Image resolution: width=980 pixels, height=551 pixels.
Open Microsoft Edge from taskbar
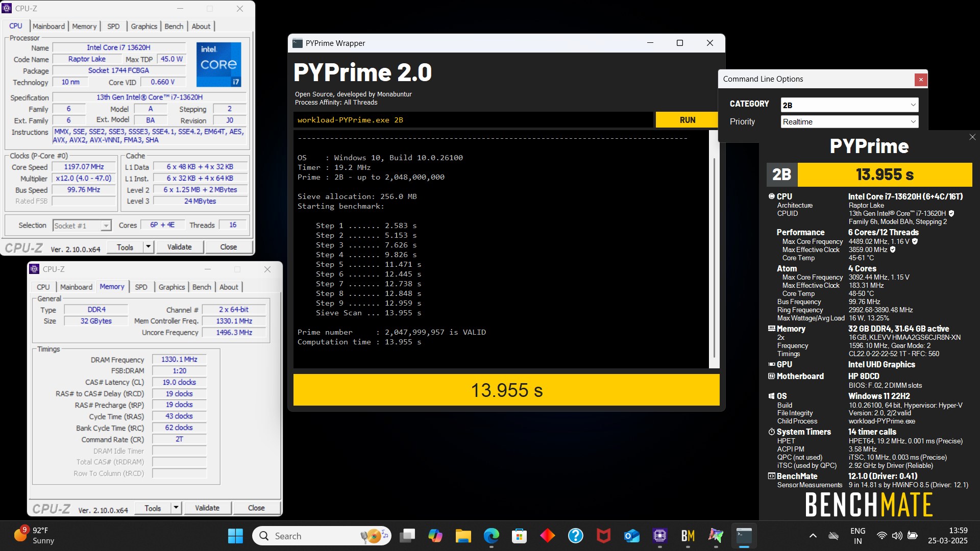click(492, 536)
